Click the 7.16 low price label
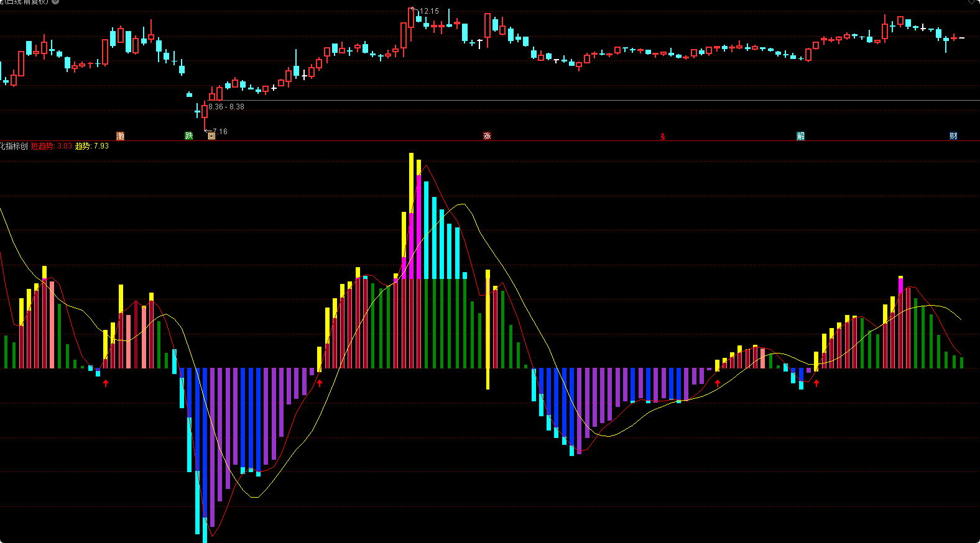The image size is (980, 543). [x=220, y=132]
